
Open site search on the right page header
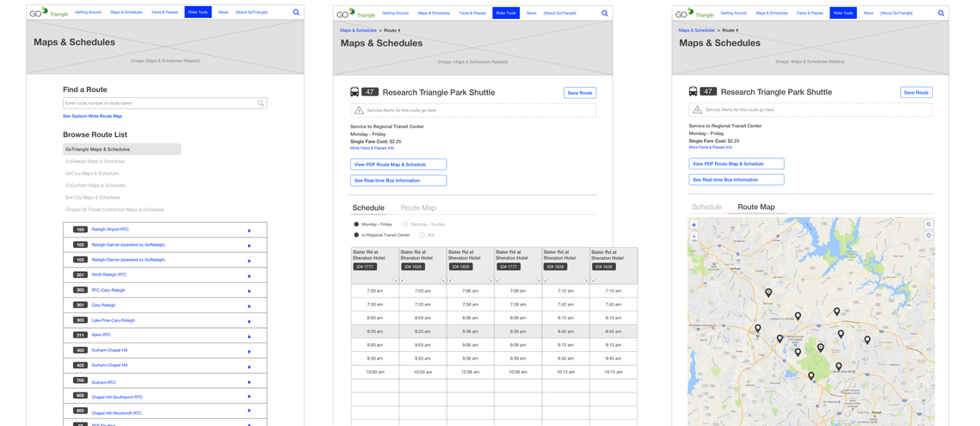click(941, 13)
